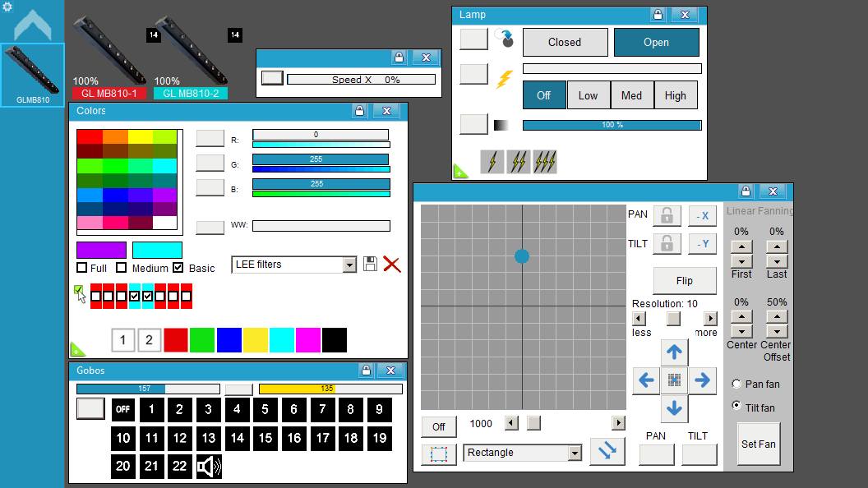Image resolution: width=868 pixels, height=488 pixels.
Task: Toggle the green master segment checkbox
Action: 79,290
